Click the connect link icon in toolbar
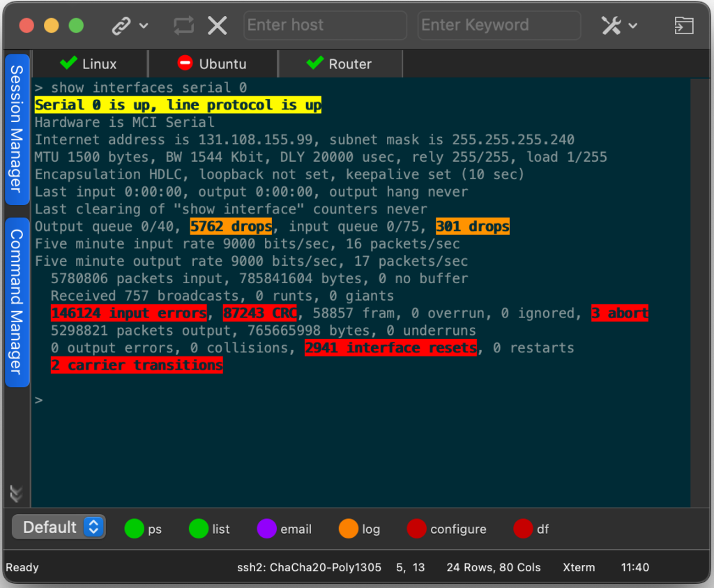Viewport: 714px width, 588px height. click(122, 26)
